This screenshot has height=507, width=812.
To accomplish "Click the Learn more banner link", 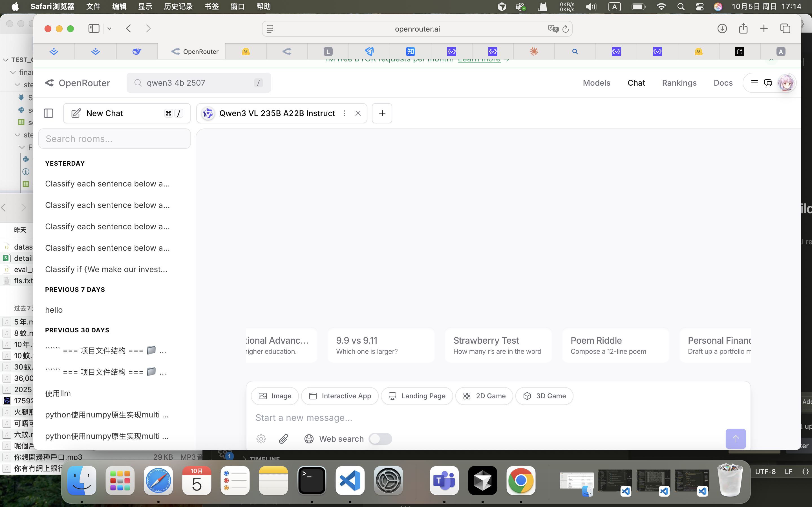I will click(x=479, y=60).
